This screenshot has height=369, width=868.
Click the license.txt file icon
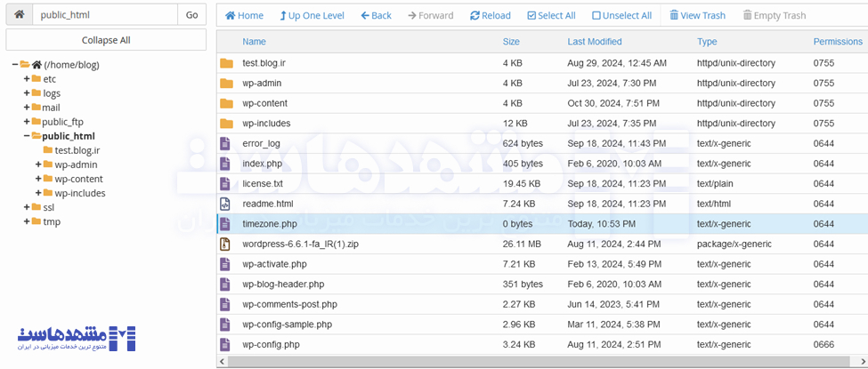click(x=226, y=183)
